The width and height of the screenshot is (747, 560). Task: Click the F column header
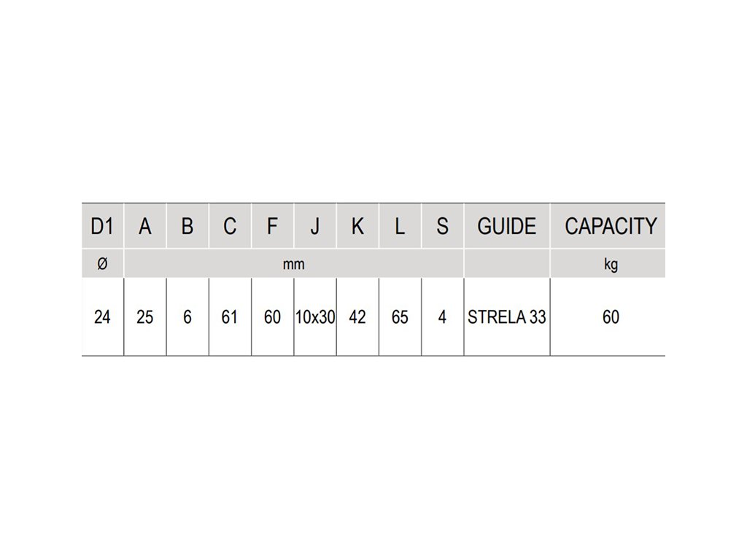(273, 226)
